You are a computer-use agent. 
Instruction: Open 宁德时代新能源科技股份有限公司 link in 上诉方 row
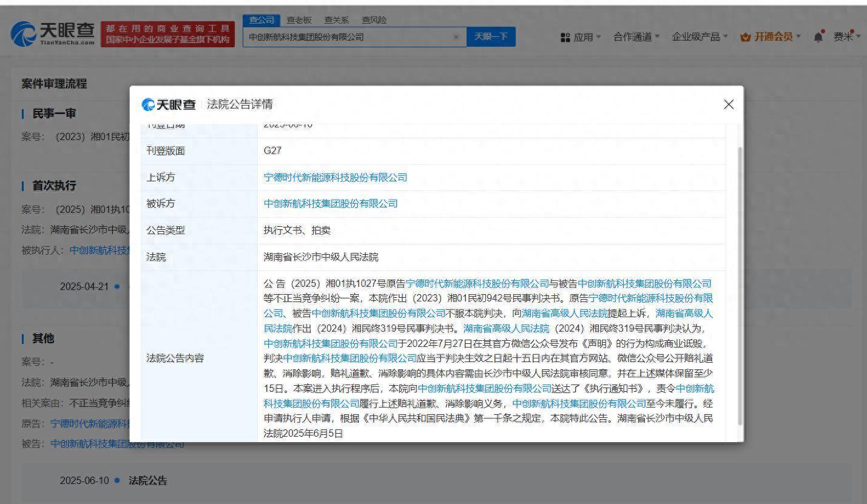click(336, 177)
